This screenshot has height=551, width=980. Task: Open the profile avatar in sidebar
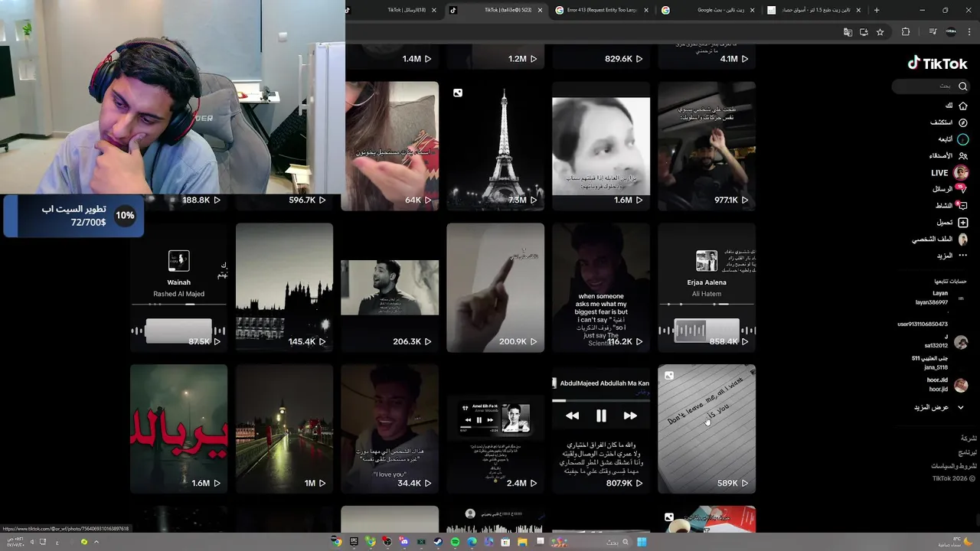pos(963,240)
